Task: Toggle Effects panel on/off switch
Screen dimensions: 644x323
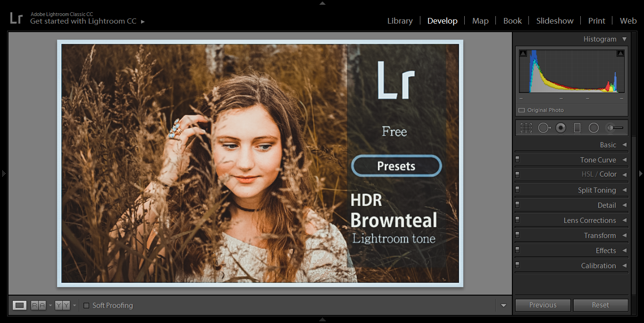Action: tap(518, 250)
